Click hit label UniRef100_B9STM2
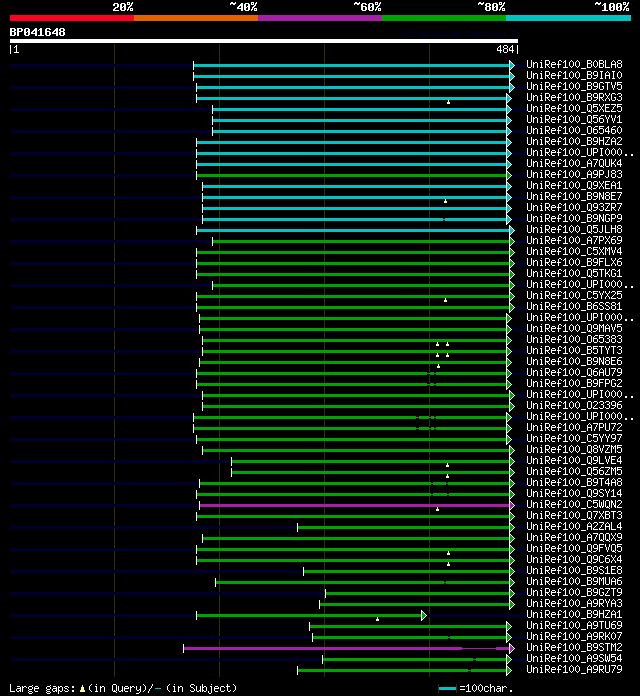The height and width of the screenshot is (696, 640). (574, 648)
